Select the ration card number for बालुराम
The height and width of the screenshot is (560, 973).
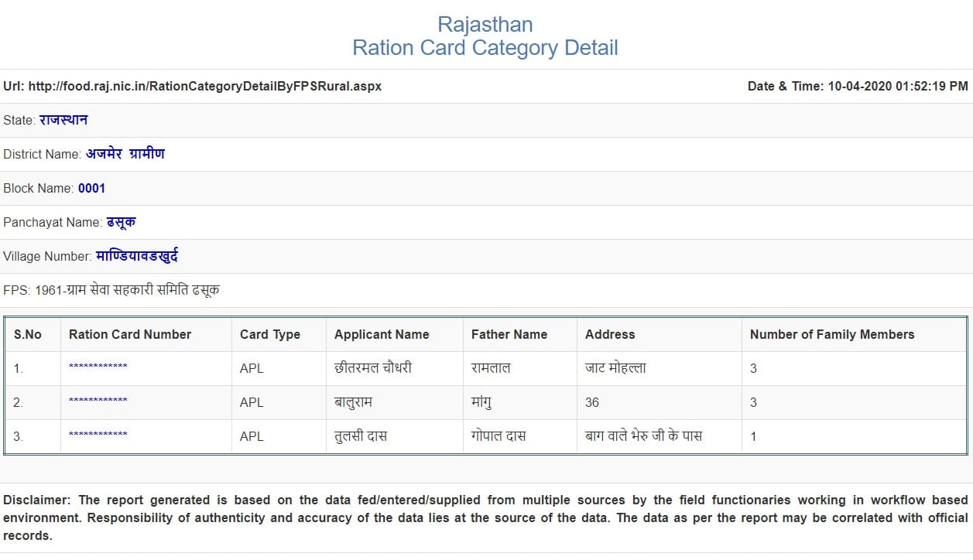(97, 398)
